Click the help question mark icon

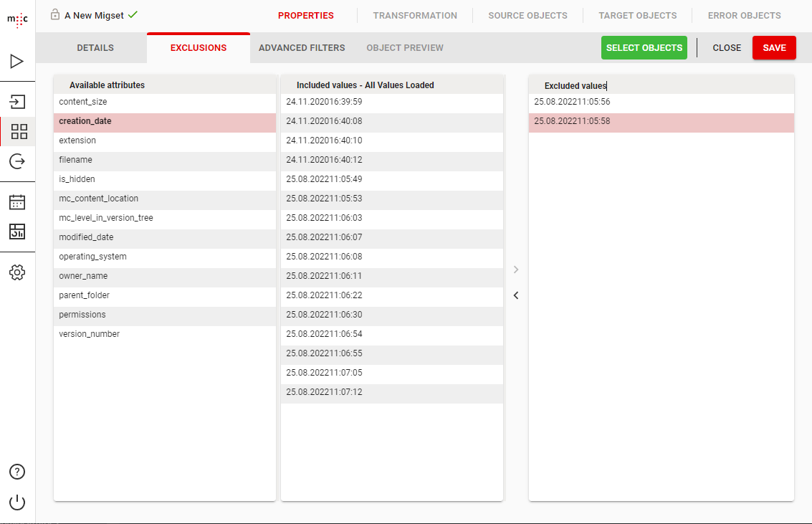(x=17, y=472)
